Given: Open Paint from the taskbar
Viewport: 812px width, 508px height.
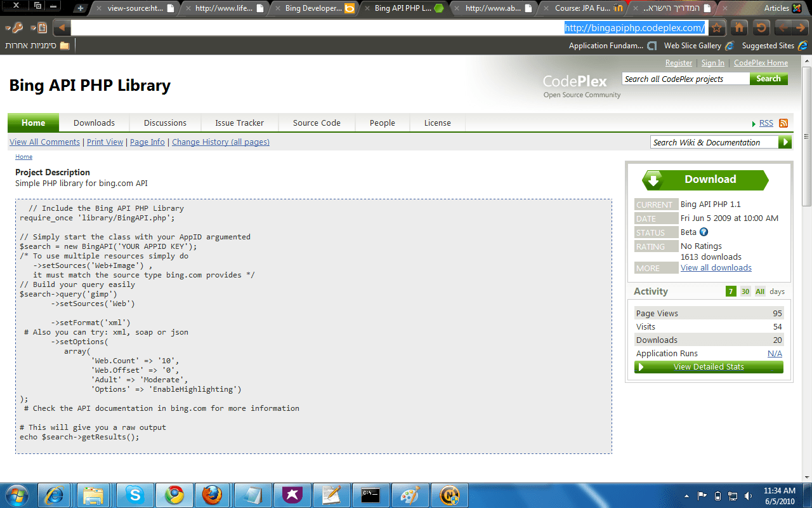Looking at the screenshot, I should coord(410,495).
